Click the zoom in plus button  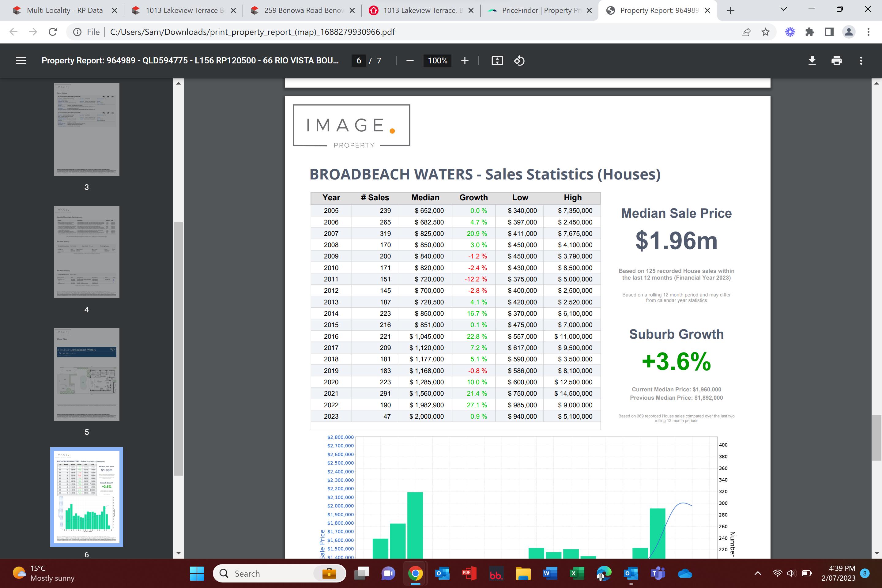(x=465, y=60)
